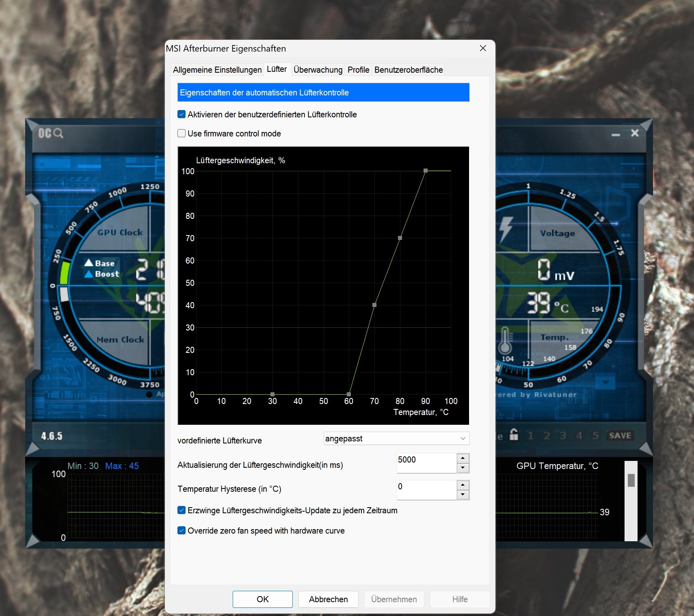Click the Boost clock triangle indicator

pos(89,274)
